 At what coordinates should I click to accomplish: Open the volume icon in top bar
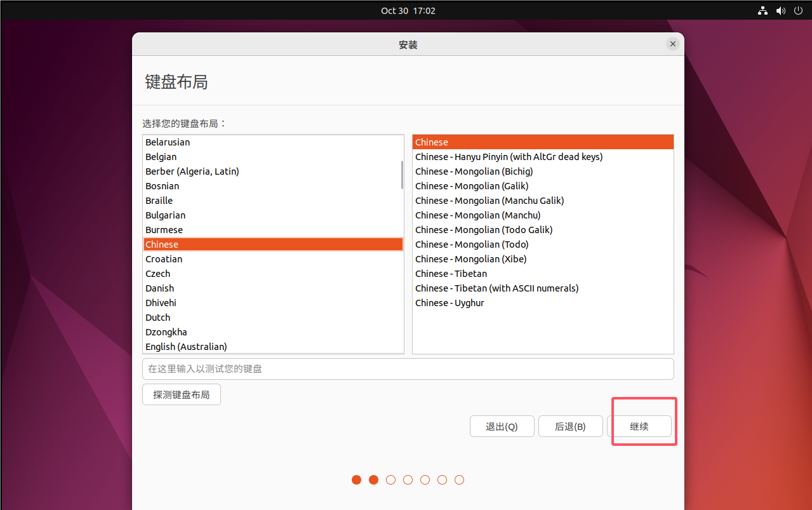tap(780, 11)
